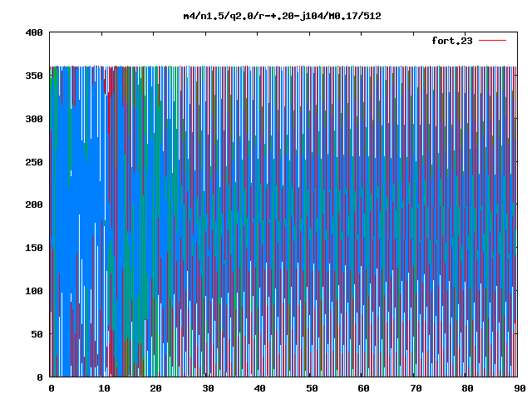
Task: Select y-axis label 400
Action: click(34, 33)
